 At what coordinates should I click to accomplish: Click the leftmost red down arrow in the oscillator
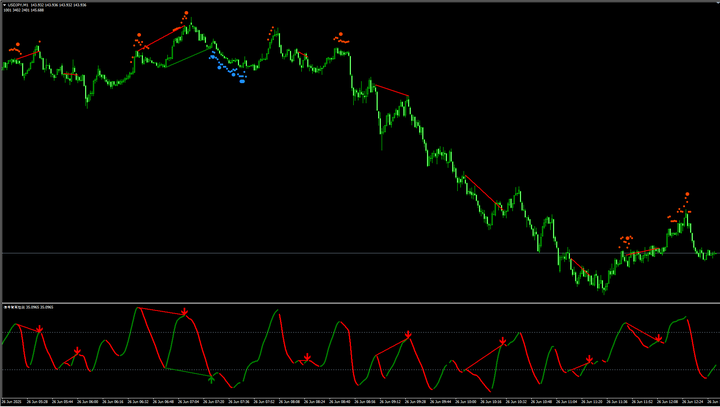(x=39, y=329)
